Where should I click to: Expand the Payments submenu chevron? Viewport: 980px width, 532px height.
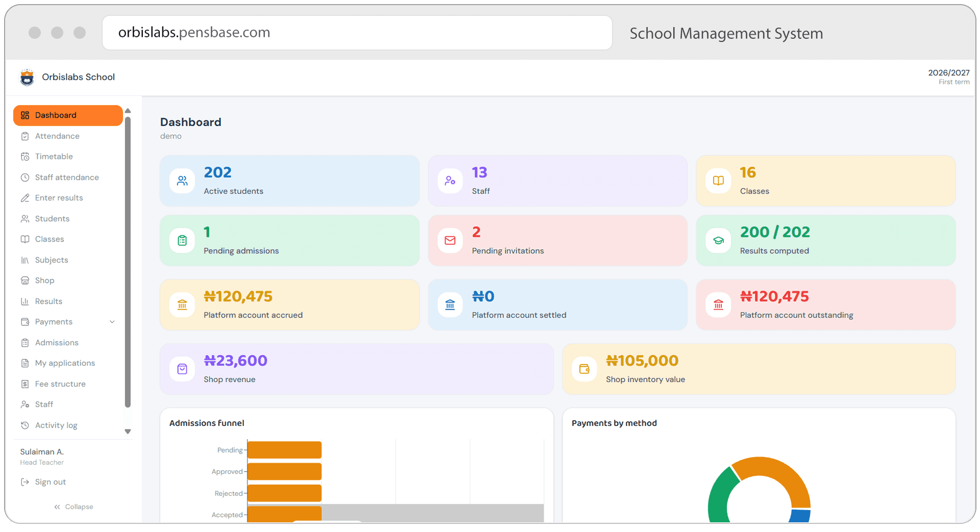click(112, 322)
